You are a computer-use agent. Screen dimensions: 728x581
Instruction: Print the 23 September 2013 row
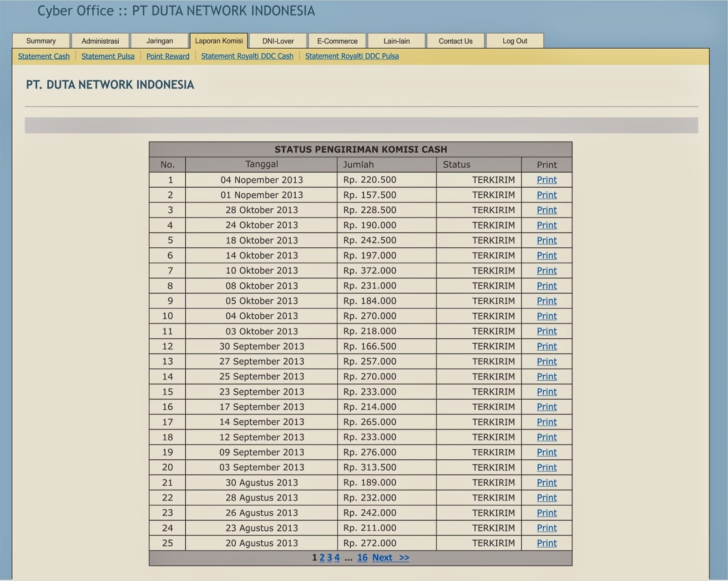(546, 392)
